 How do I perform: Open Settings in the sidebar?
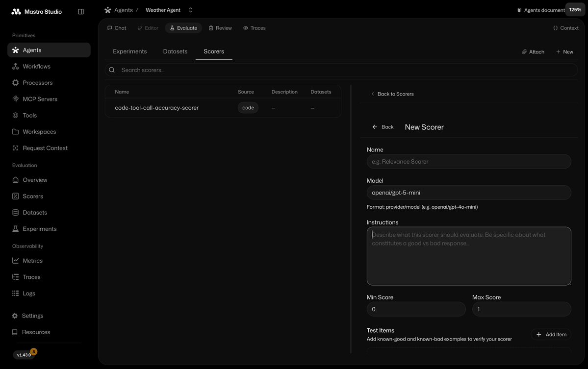click(x=49, y=316)
